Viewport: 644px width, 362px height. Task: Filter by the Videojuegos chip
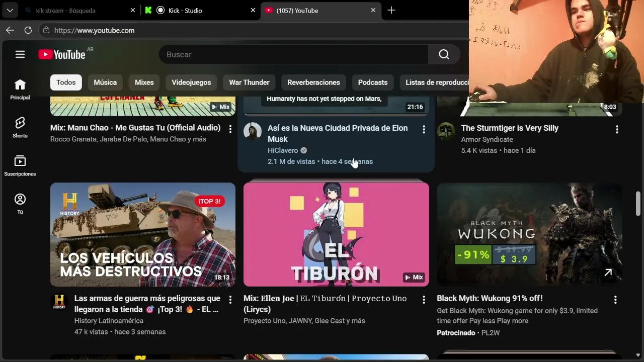click(191, 82)
